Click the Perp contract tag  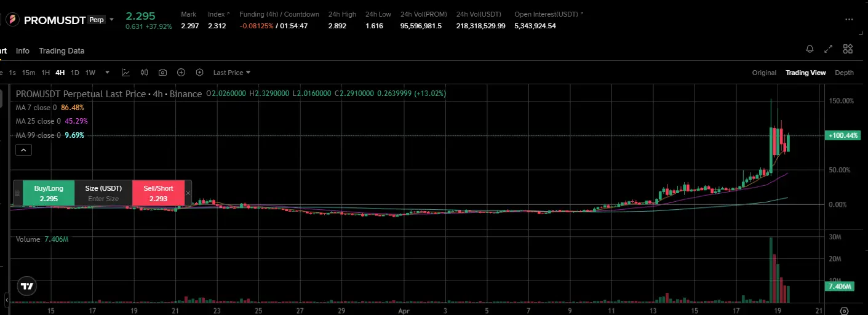click(x=97, y=20)
